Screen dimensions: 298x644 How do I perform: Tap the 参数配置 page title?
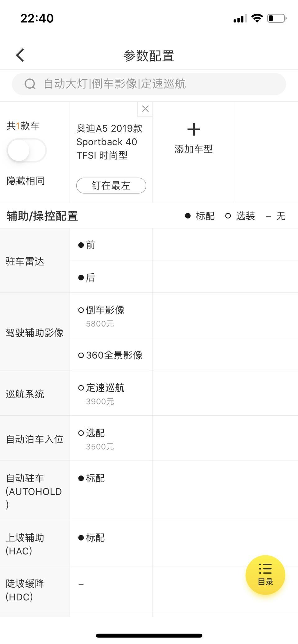(x=149, y=56)
